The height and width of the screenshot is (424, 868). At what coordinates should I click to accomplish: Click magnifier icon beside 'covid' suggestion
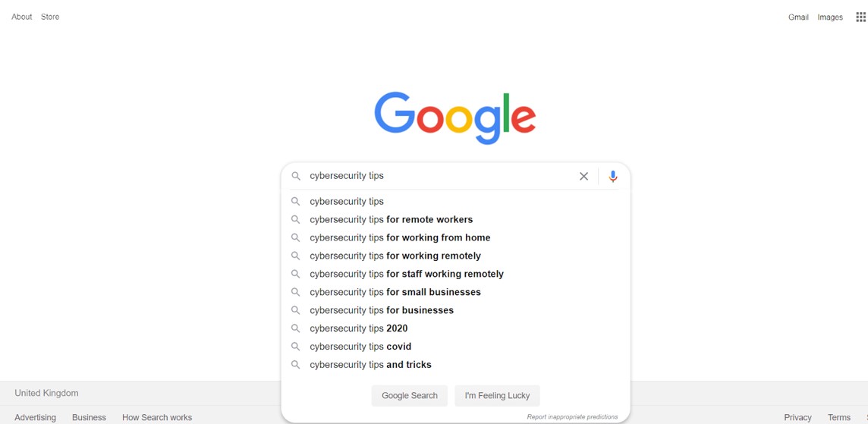click(x=296, y=347)
